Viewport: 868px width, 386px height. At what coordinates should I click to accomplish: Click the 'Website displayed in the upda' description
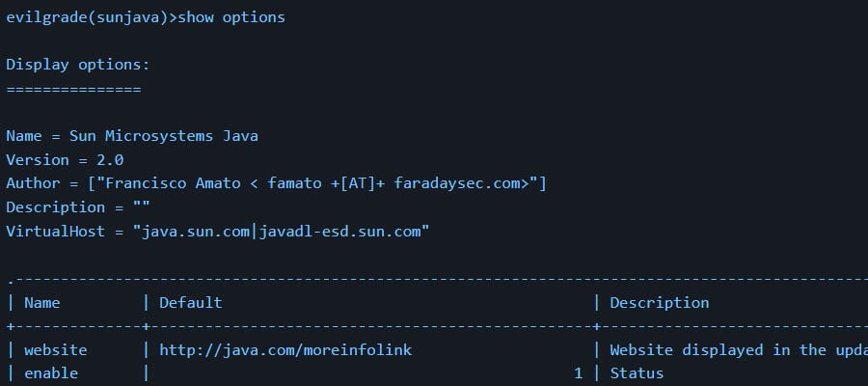pyautogui.click(x=739, y=350)
